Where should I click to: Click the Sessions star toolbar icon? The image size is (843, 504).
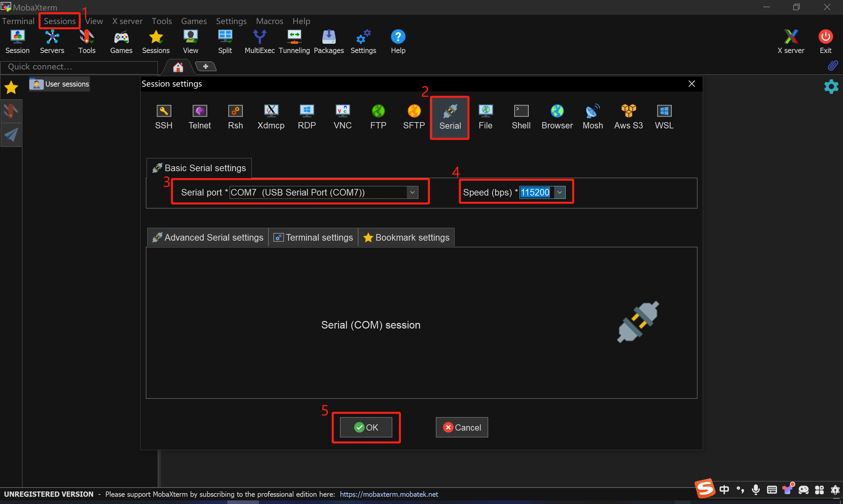click(x=156, y=42)
